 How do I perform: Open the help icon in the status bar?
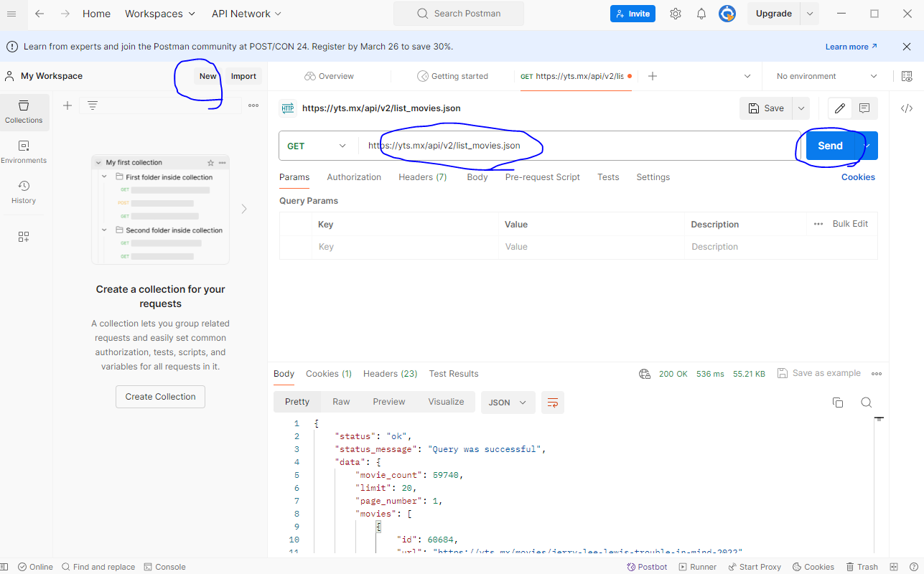[913, 567]
